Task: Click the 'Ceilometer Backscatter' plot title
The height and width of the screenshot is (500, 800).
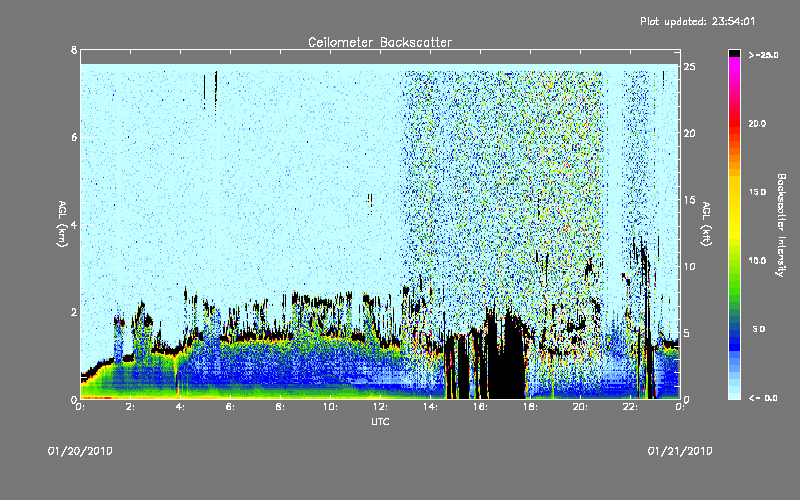Action: tap(380, 42)
